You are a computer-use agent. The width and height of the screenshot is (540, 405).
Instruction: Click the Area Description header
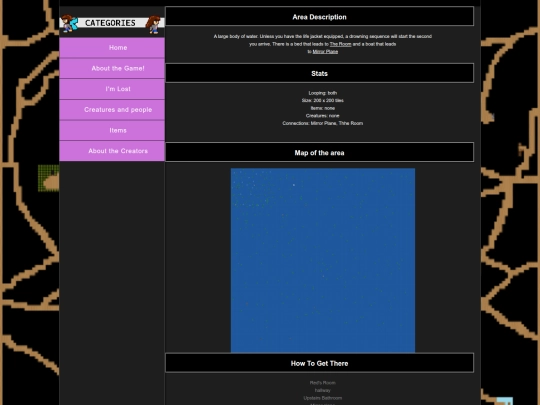pyautogui.click(x=320, y=16)
